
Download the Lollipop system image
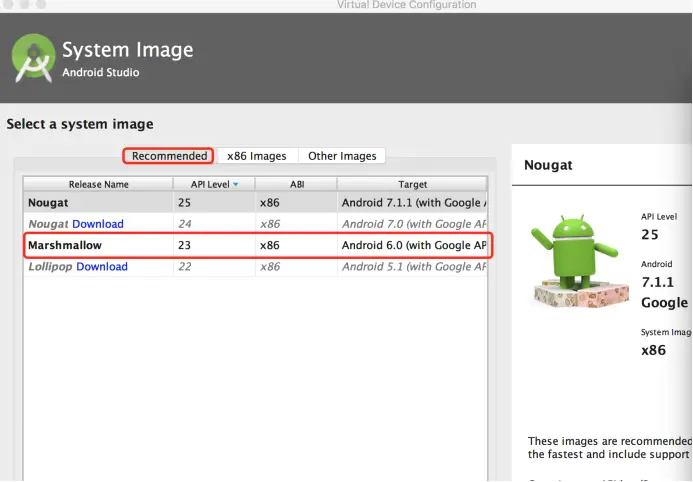coord(102,266)
